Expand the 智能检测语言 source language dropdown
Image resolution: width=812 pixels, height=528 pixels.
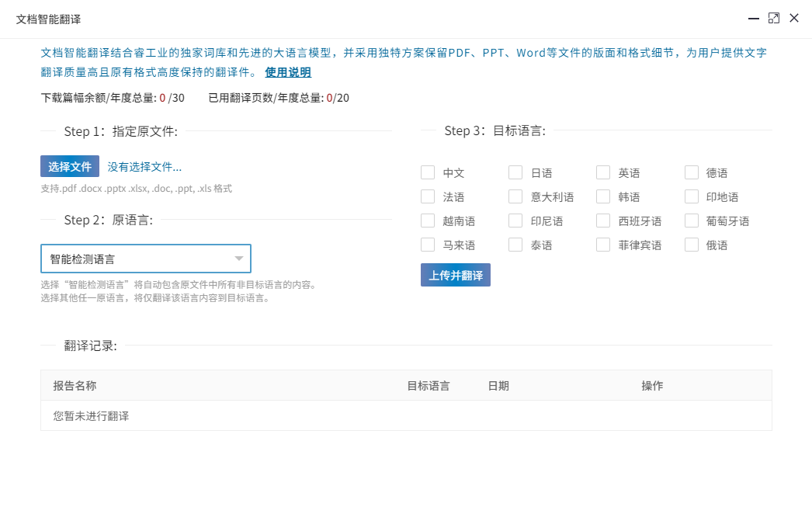[x=145, y=259]
